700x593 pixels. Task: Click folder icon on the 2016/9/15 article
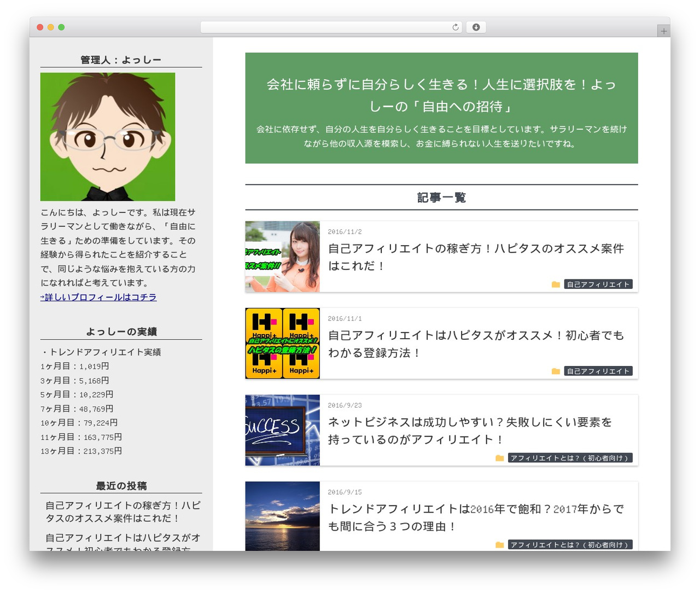tap(499, 545)
